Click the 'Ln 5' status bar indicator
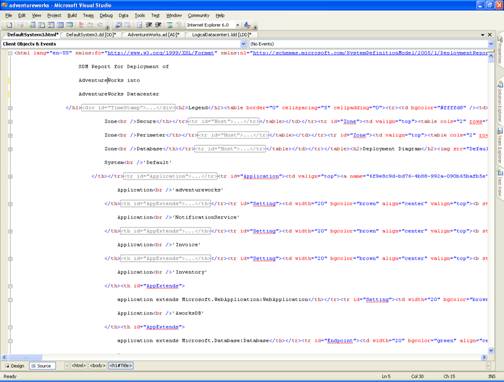 pos(386,377)
